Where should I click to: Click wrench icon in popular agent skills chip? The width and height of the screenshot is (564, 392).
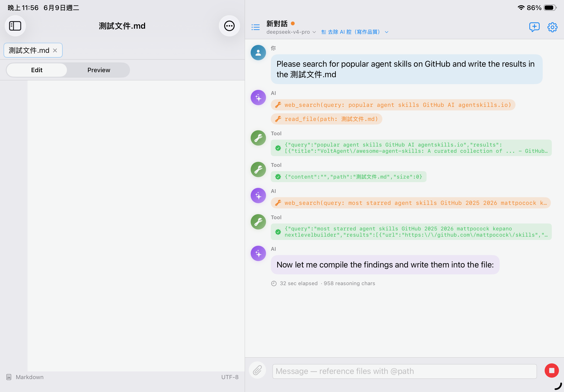point(278,105)
